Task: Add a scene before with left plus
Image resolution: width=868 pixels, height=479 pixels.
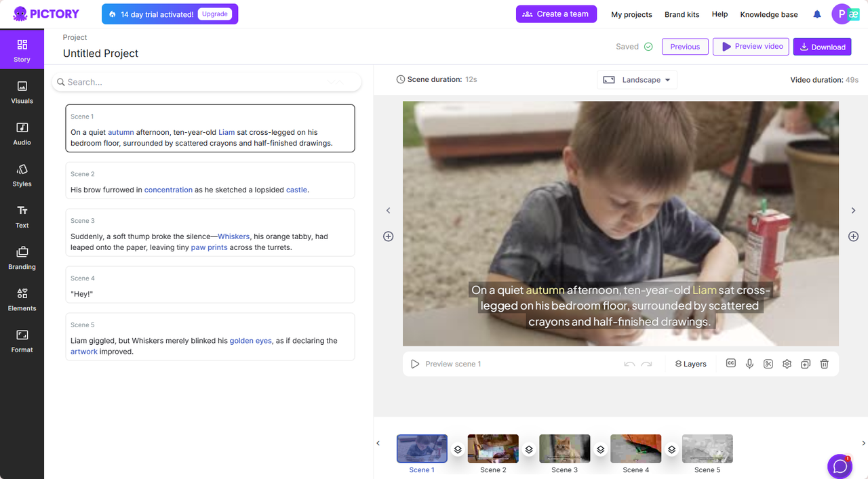Action: tap(388, 236)
